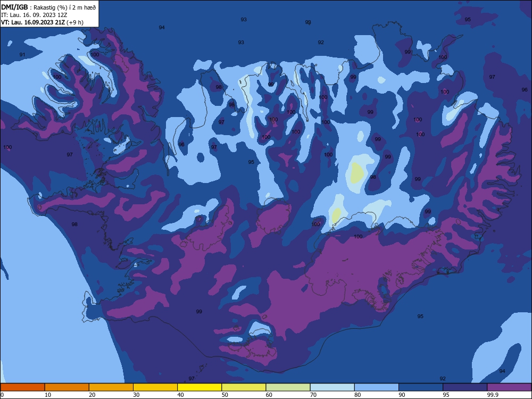The height and width of the screenshot is (399, 532).
Task: Select the amber 20–30 legend swatch
Action: pos(111,387)
